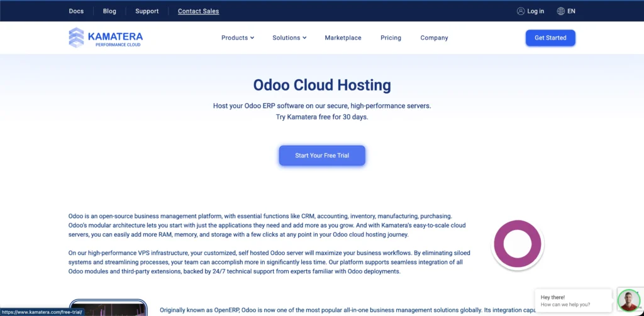This screenshot has height=316, width=644.
Task: Open the Company menu item
Action: (x=434, y=38)
